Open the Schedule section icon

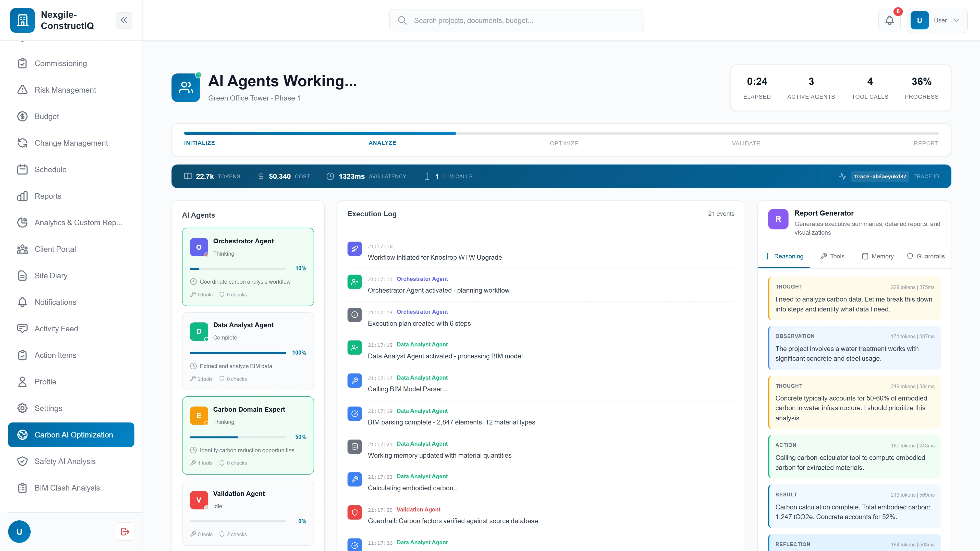tap(22, 169)
